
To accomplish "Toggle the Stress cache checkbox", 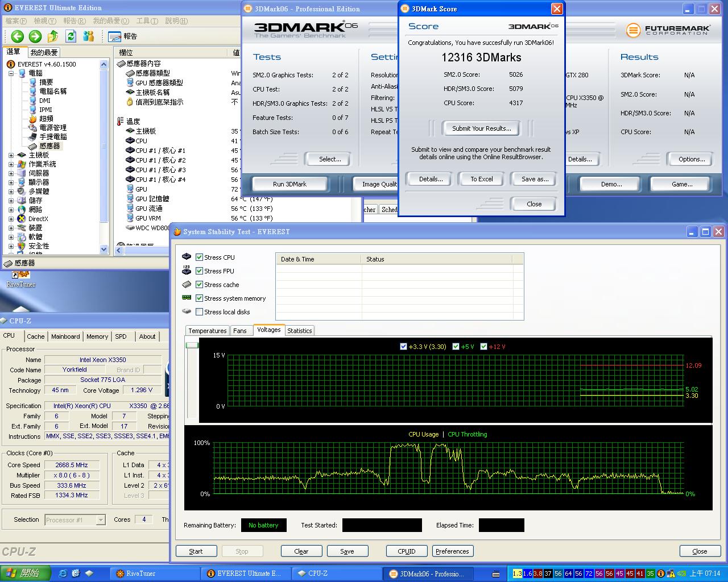I will [x=199, y=284].
